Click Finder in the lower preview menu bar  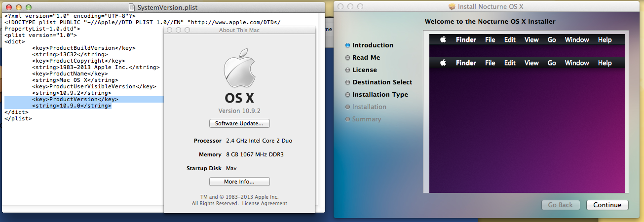(x=466, y=63)
